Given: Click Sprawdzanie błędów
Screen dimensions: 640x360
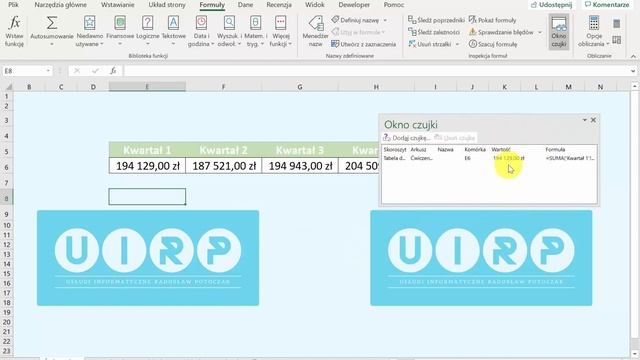Looking at the screenshot, I should point(501,32).
